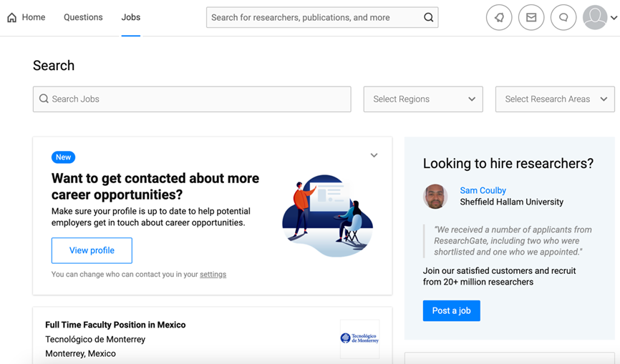Select the Jobs tab

(131, 18)
